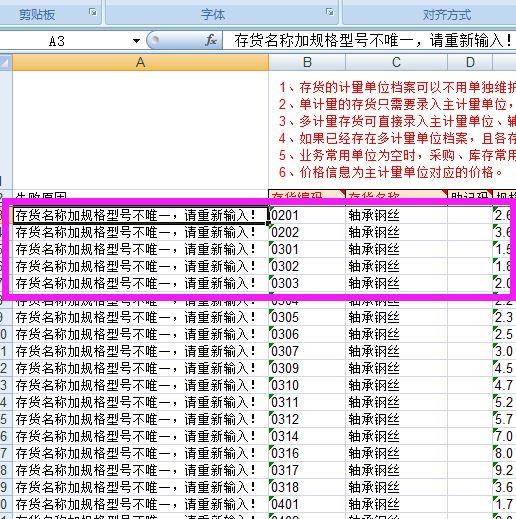Select cell with code 0314

tap(307, 436)
